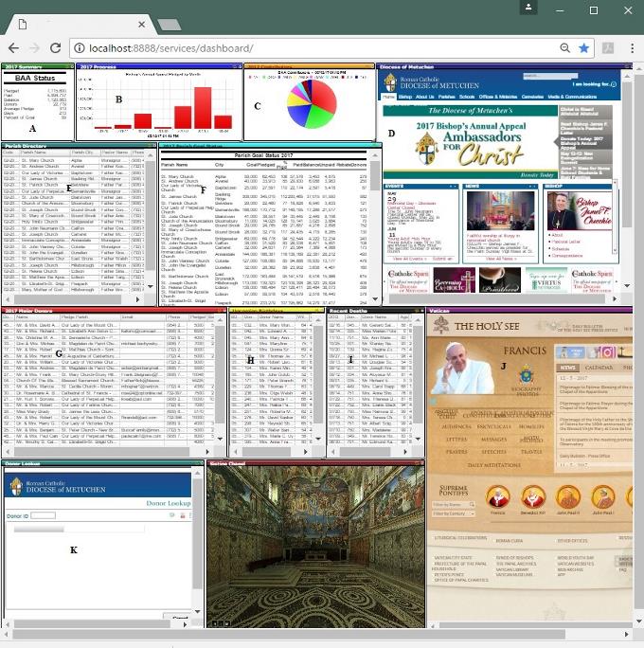This screenshot has width=644, height=648.
Task: Open the Schools menu on Diocese site
Action: tap(467, 97)
